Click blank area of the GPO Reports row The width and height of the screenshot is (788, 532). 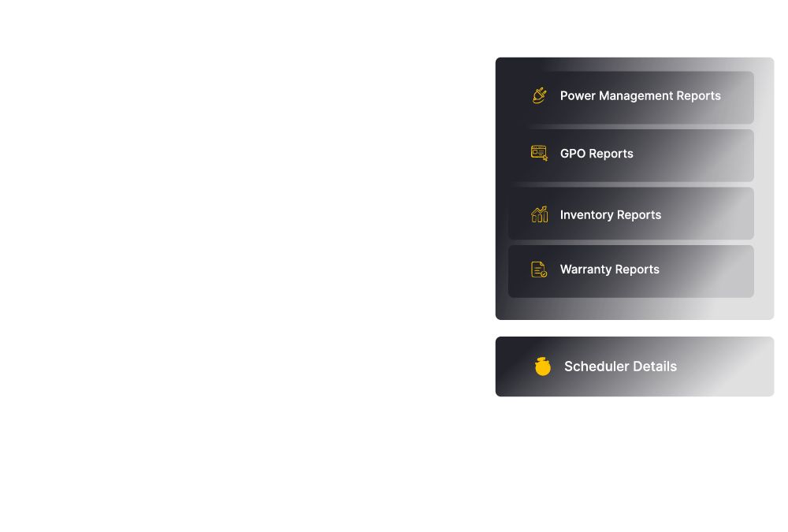(x=698, y=155)
